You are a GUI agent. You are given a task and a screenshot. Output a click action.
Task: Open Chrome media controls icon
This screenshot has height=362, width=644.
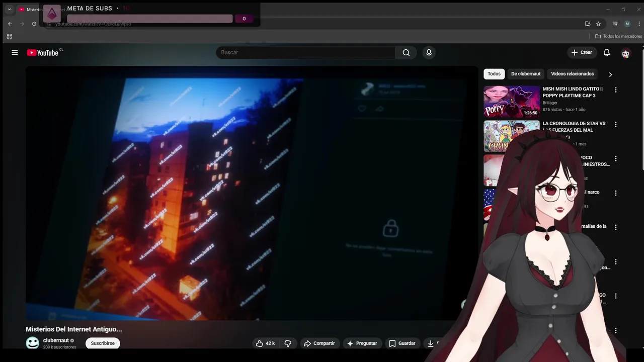click(615, 24)
